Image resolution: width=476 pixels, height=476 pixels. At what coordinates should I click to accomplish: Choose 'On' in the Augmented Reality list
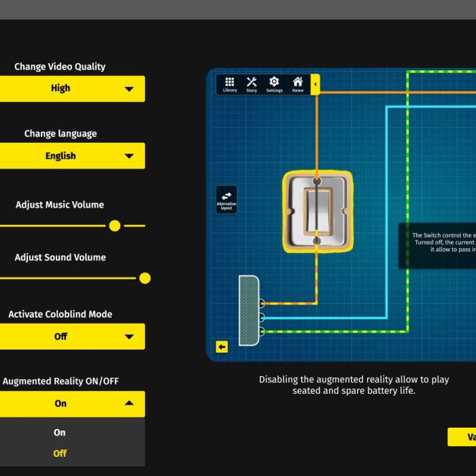coord(61,432)
